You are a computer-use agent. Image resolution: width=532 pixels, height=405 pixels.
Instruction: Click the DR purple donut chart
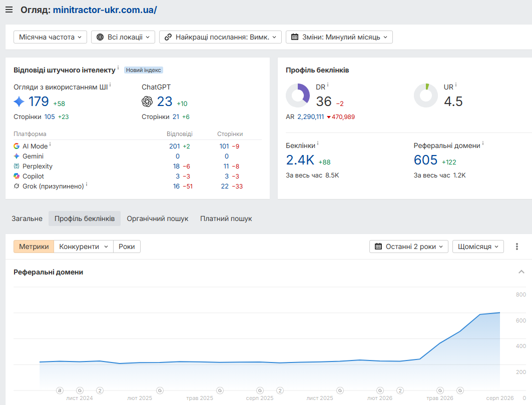[298, 95]
